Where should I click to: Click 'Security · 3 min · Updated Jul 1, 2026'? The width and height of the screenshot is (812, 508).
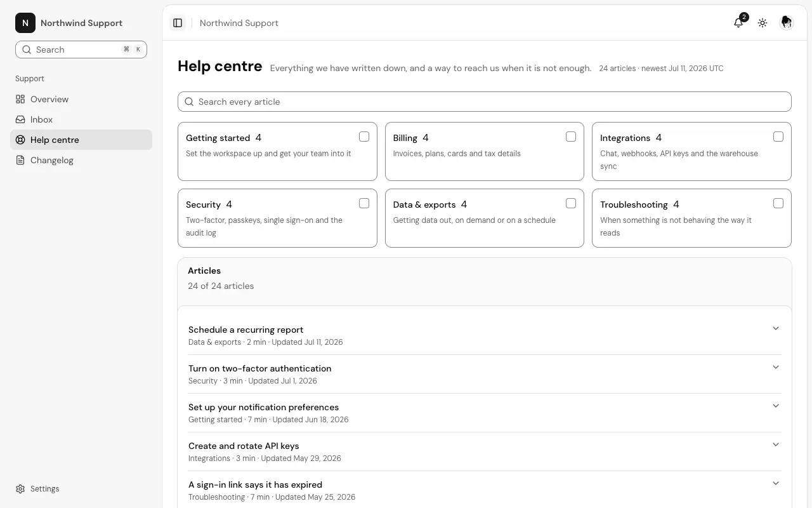tap(252, 381)
